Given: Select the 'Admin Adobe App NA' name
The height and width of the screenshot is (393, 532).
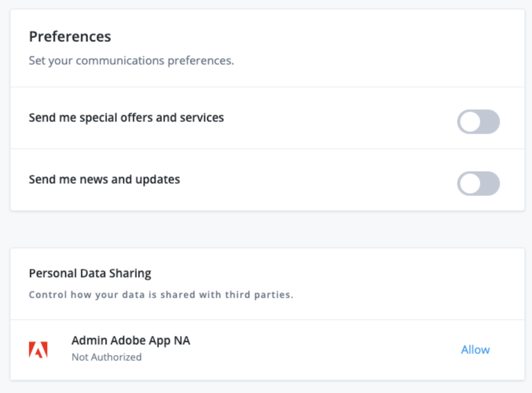Looking at the screenshot, I should 131,340.
